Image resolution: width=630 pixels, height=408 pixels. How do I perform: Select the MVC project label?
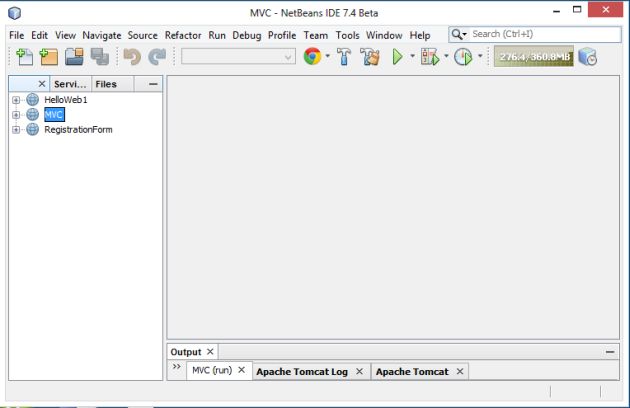pos(54,115)
